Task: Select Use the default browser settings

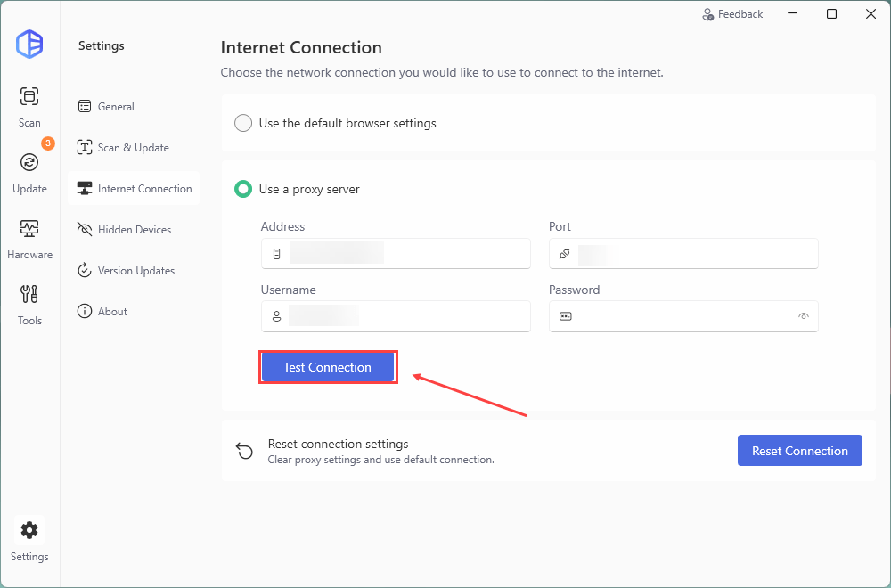Action: pyautogui.click(x=243, y=123)
